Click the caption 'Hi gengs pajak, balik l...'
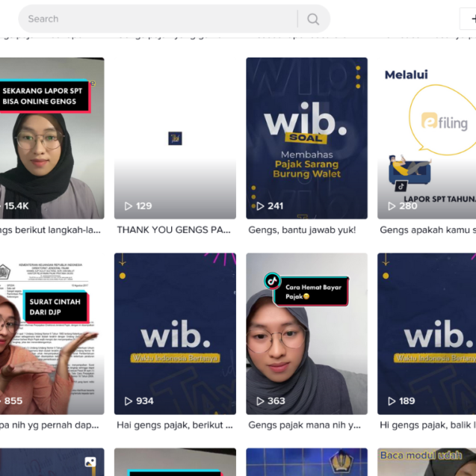 point(427,425)
